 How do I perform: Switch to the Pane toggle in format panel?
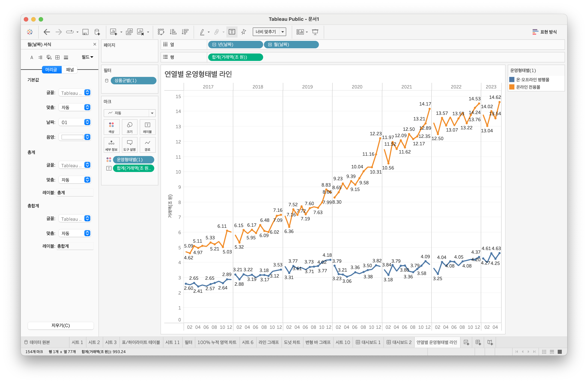coord(70,70)
